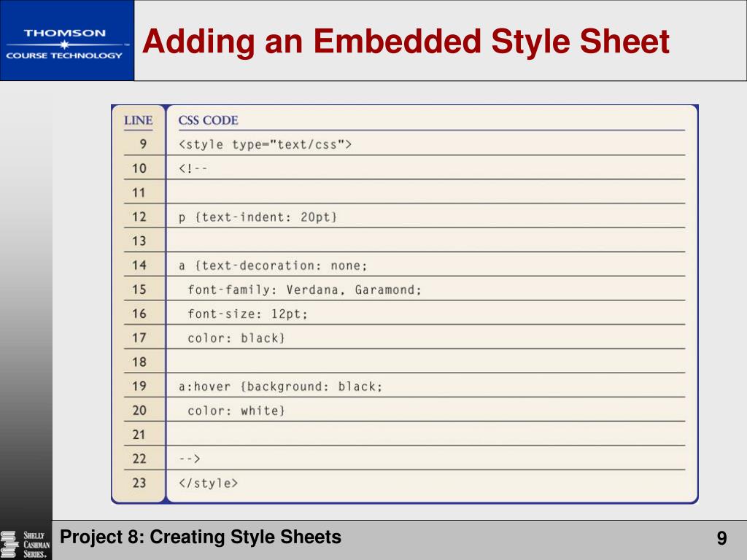The height and width of the screenshot is (560, 747).
Task: Click line number 12 in the LINE column
Action: 139,217
